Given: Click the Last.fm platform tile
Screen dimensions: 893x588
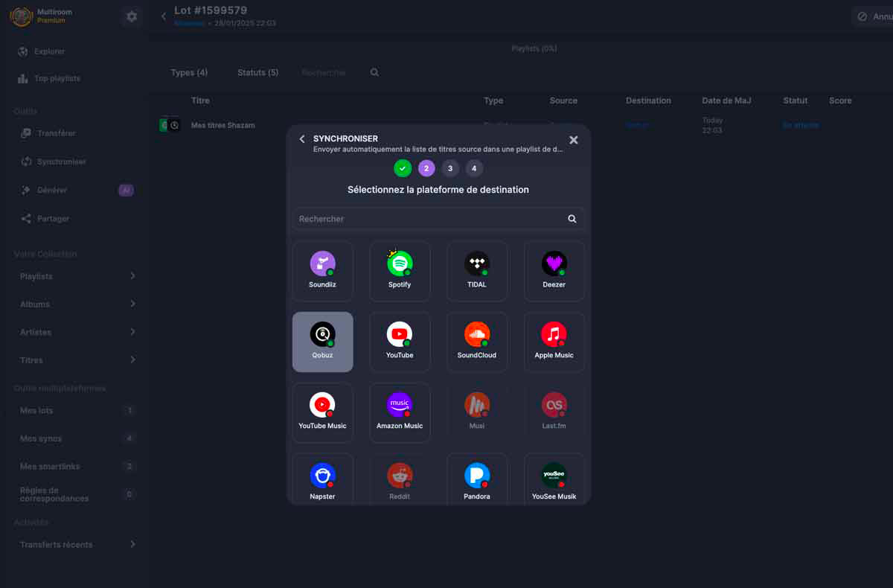Looking at the screenshot, I should tap(554, 412).
